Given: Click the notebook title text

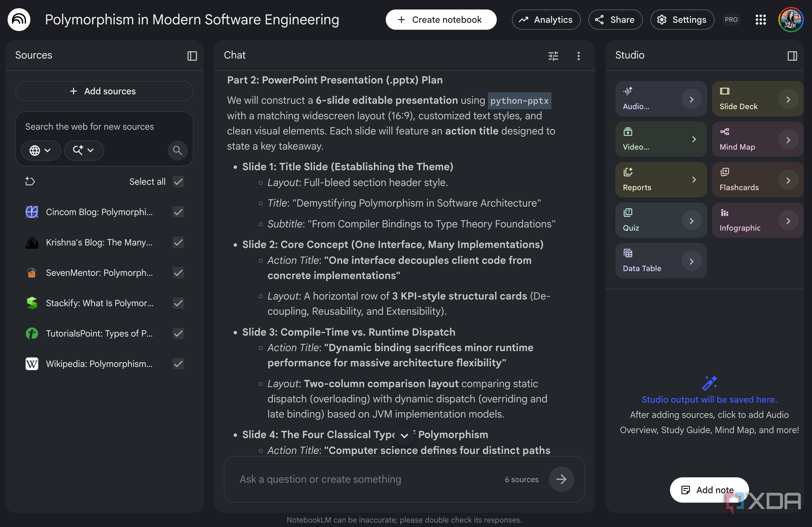Looking at the screenshot, I should 192,20.
